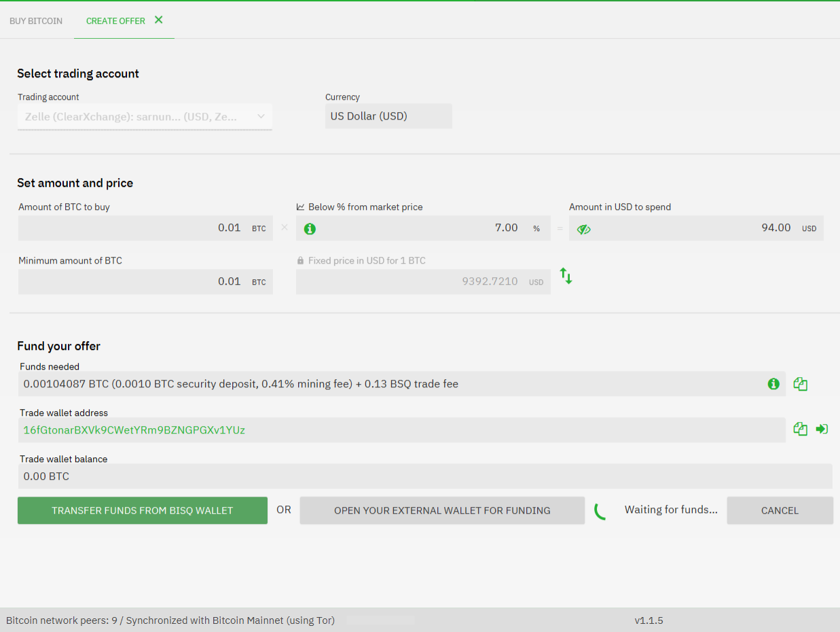The width and height of the screenshot is (840, 632).
Task: Copy the trade wallet address
Action: click(x=801, y=429)
